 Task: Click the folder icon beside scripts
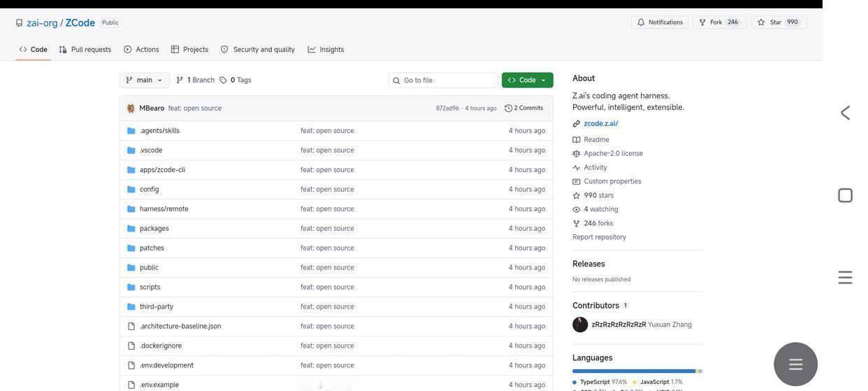[131, 287]
